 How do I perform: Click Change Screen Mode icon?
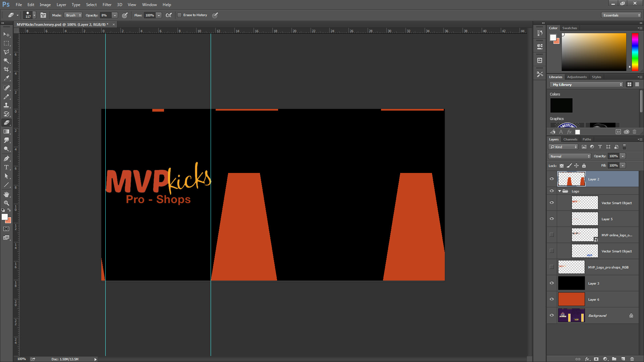6,238
